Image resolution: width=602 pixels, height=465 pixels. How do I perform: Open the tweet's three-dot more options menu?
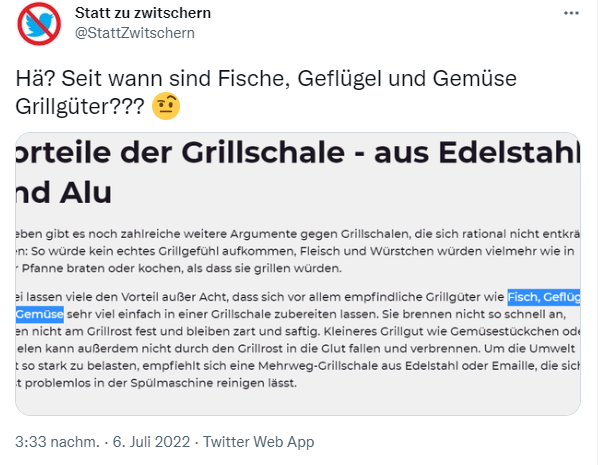click(x=571, y=14)
